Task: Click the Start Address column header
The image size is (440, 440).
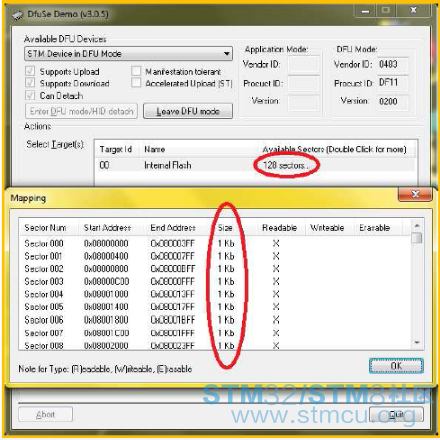Action: pyautogui.click(x=112, y=228)
